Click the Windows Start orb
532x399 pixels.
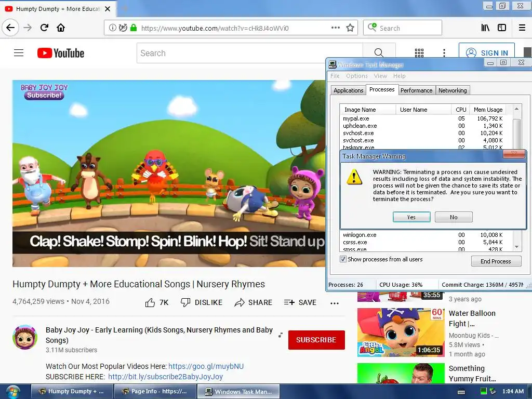pyautogui.click(x=13, y=392)
